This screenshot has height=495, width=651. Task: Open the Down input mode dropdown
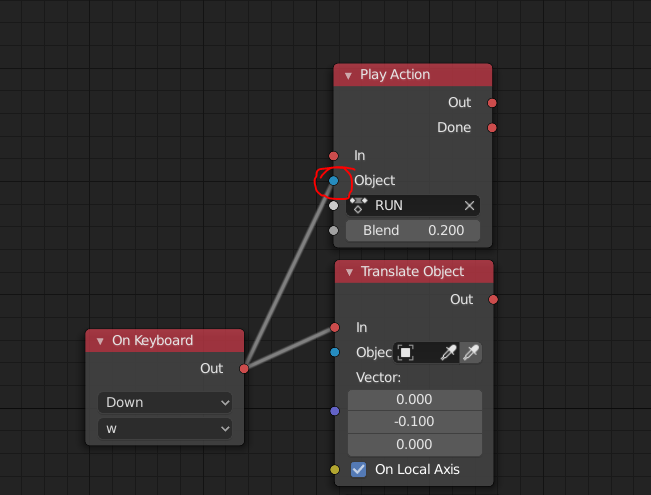click(x=165, y=402)
